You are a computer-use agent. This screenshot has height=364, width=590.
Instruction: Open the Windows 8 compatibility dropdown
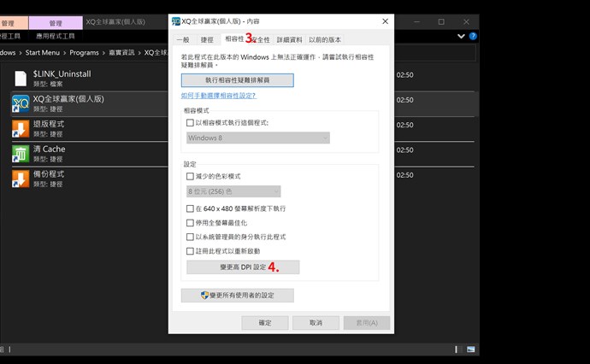tap(258, 138)
